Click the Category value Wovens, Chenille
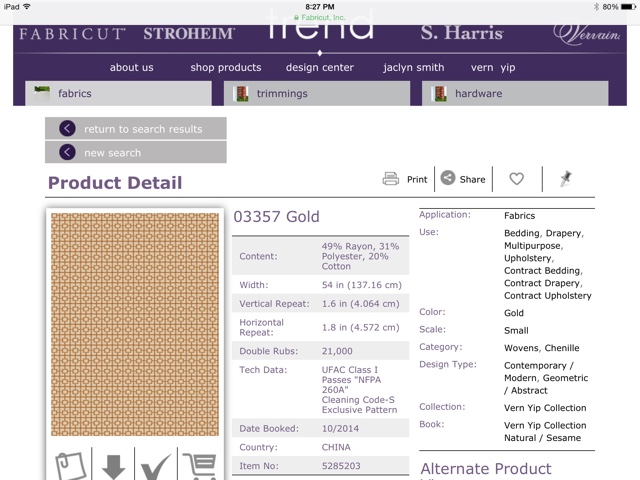The width and height of the screenshot is (640, 480). point(542,348)
